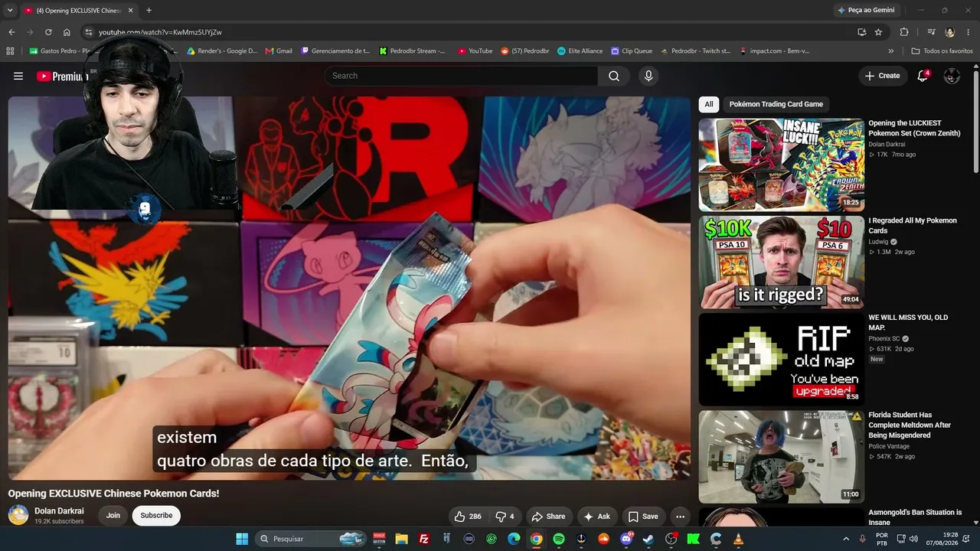Open volume control in system tray
980x551 pixels.
913,539
